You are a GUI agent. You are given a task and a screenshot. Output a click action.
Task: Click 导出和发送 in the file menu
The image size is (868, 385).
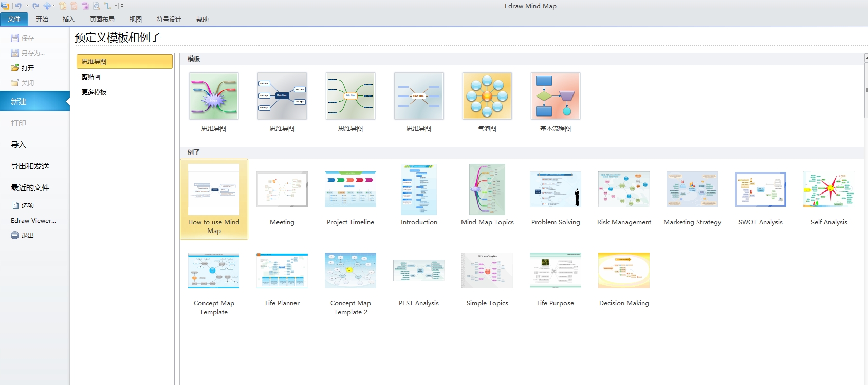coord(30,166)
